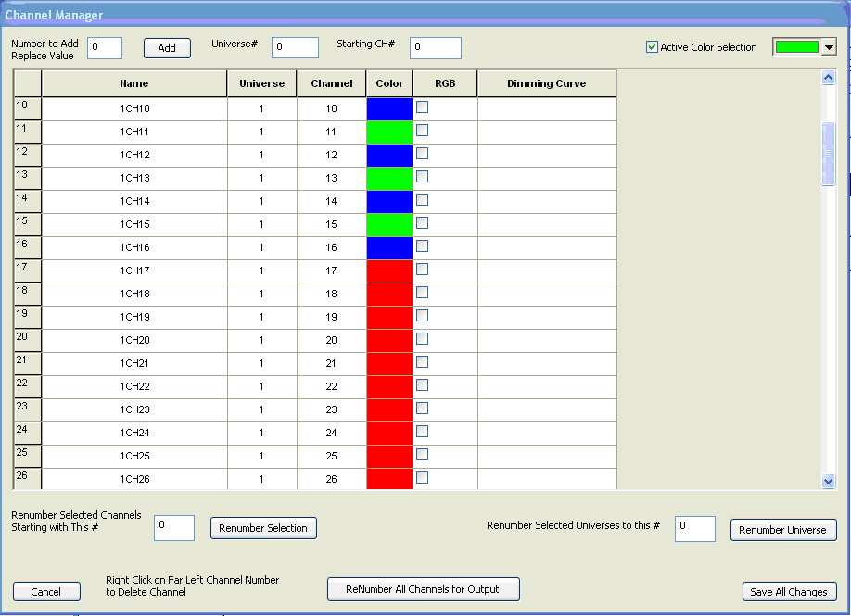Click the Save All Changes button
The height and width of the screenshot is (616, 851).
(x=789, y=592)
